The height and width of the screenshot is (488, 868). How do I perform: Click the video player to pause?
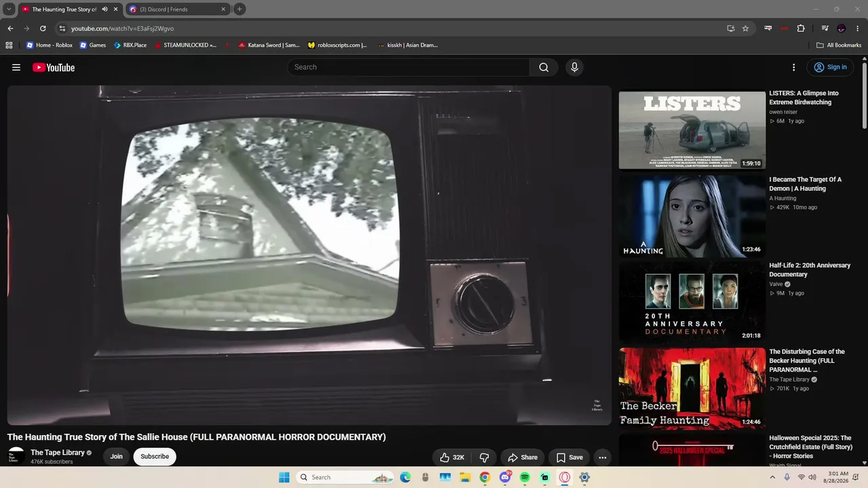pyautogui.click(x=309, y=256)
